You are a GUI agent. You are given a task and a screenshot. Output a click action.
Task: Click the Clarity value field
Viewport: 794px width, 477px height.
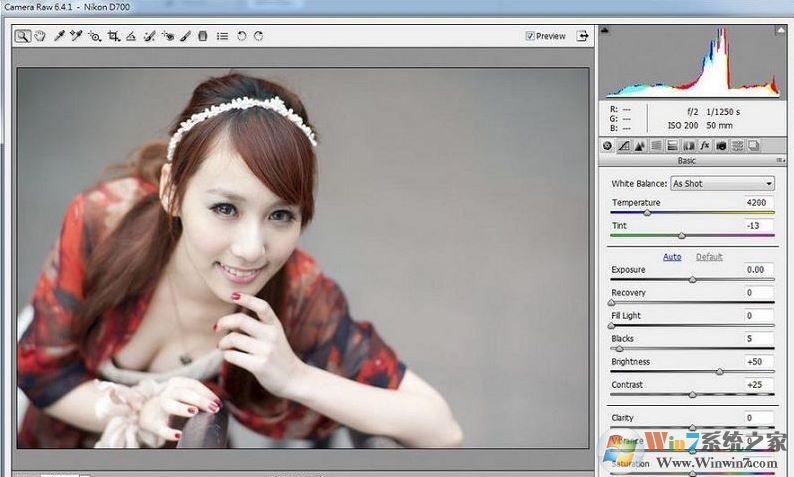coord(759,418)
